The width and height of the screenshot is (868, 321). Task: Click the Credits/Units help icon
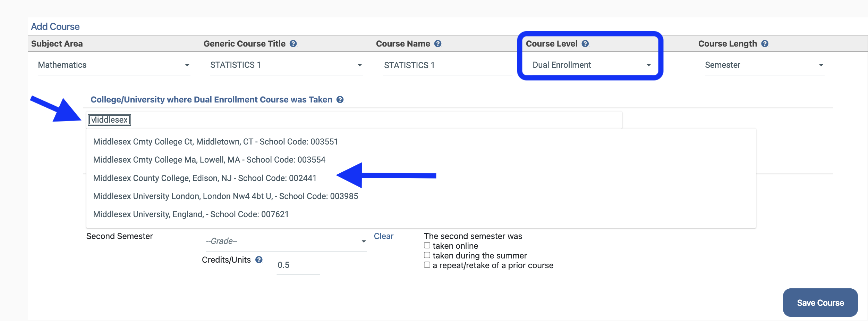tap(259, 260)
